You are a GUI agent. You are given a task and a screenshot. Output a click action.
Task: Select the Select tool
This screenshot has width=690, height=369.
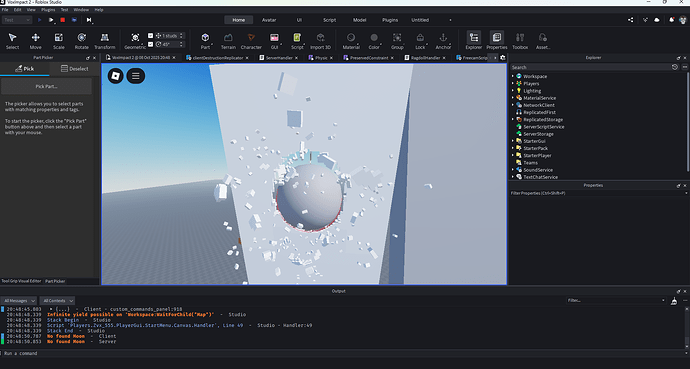pyautogui.click(x=12, y=41)
